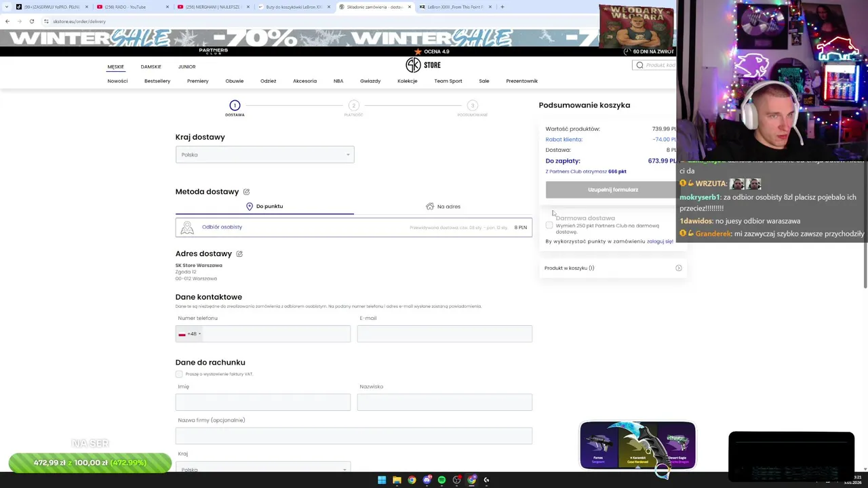Check 'Proszę o wystawienie faktury VAT'
Screen dimensions: 868x488
[x=179, y=374]
